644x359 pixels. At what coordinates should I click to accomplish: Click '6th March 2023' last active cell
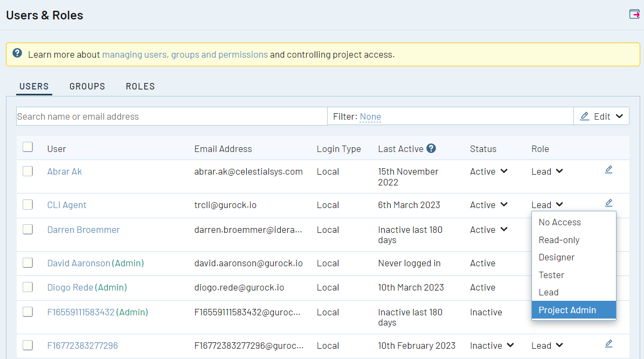409,204
